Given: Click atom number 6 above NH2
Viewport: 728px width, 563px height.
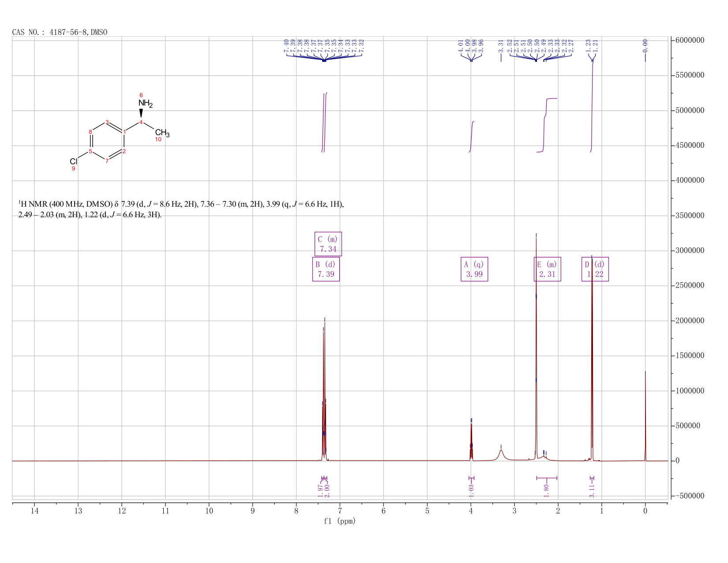Looking at the screenshot, I should (141, 95).
